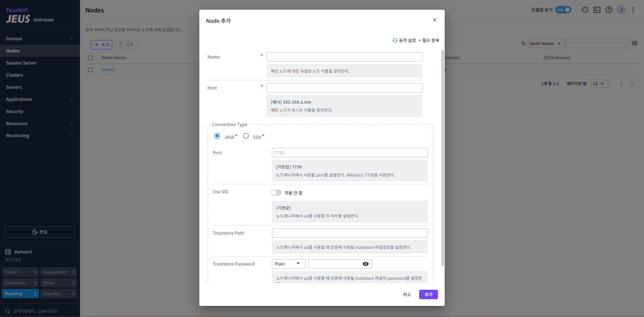Click the 추가 button to add the node

428,294
